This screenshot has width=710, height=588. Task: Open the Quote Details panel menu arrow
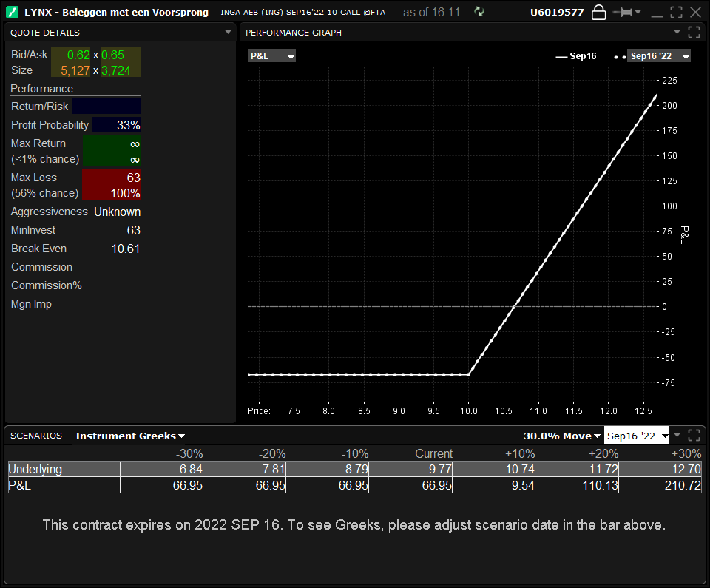point(228,32)
